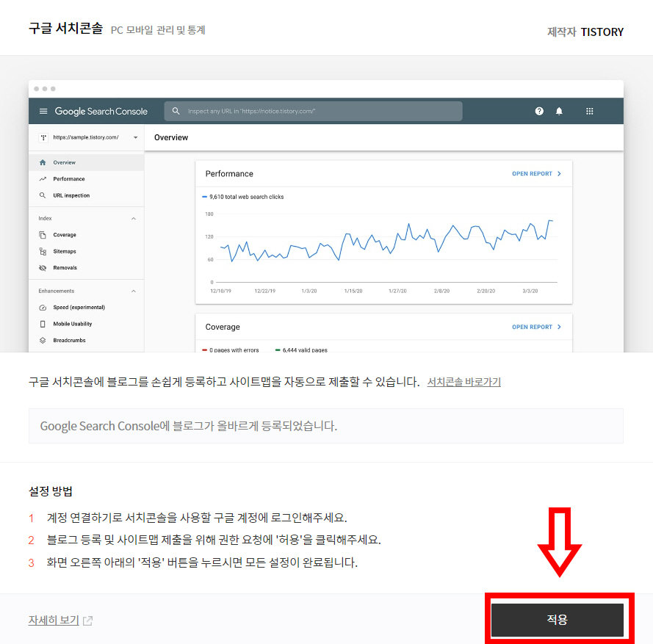Select URL inspection in the sidebar
This screenshot has width=653, height=644.
coord(86,195)
